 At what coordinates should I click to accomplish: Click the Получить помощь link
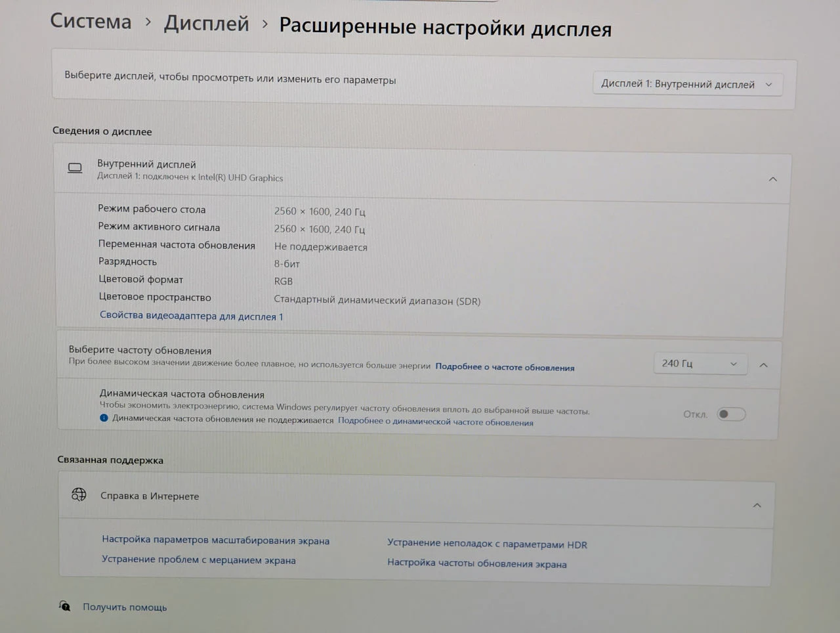tap(125, 607)
